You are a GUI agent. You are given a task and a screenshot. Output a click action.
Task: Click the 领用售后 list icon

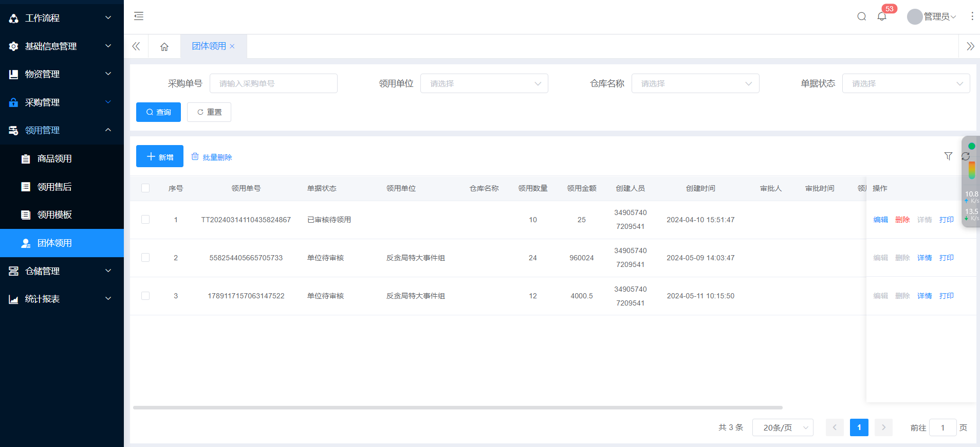(x=26, y=187)
